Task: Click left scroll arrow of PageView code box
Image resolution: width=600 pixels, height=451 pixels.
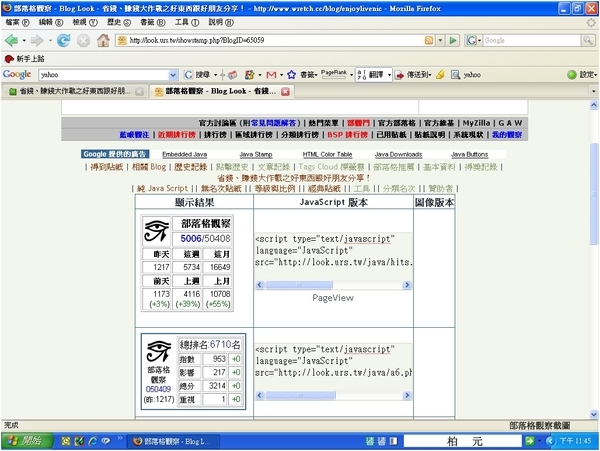Action: (260, 285)
